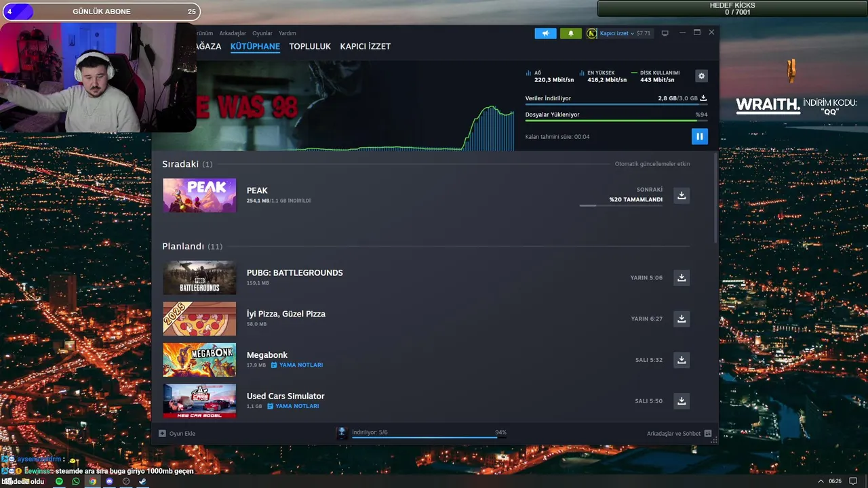Screen dimensions: 868x488
Task: Click the bottom download progress bar
Action: pos(429,438)
